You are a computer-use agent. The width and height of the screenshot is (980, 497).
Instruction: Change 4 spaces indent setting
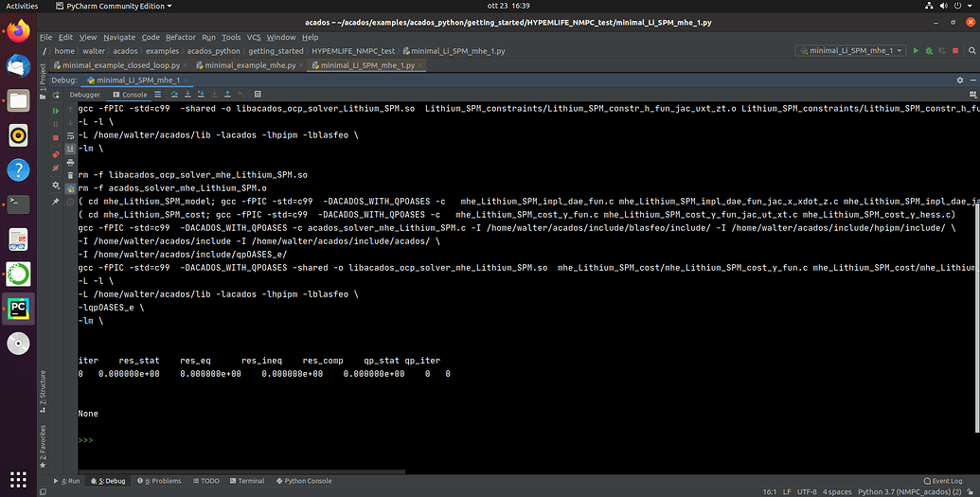837,492
